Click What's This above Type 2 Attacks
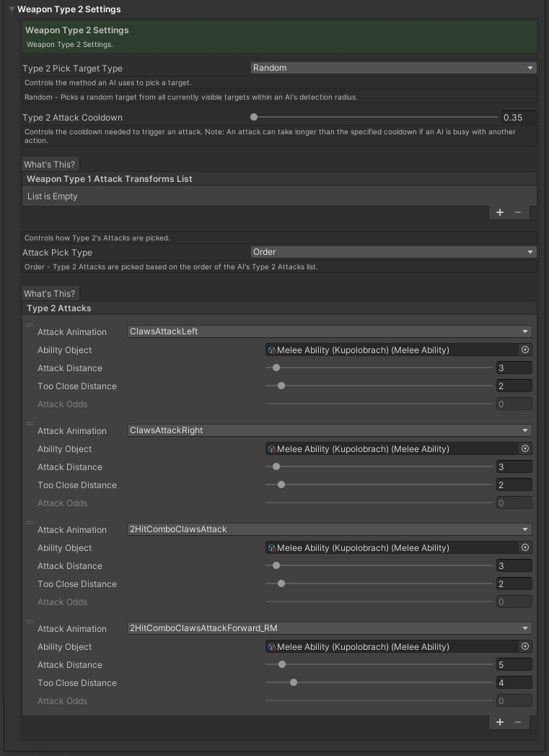Image resolution: width=549 pixels, height=756 pixels. click(49, 293)
